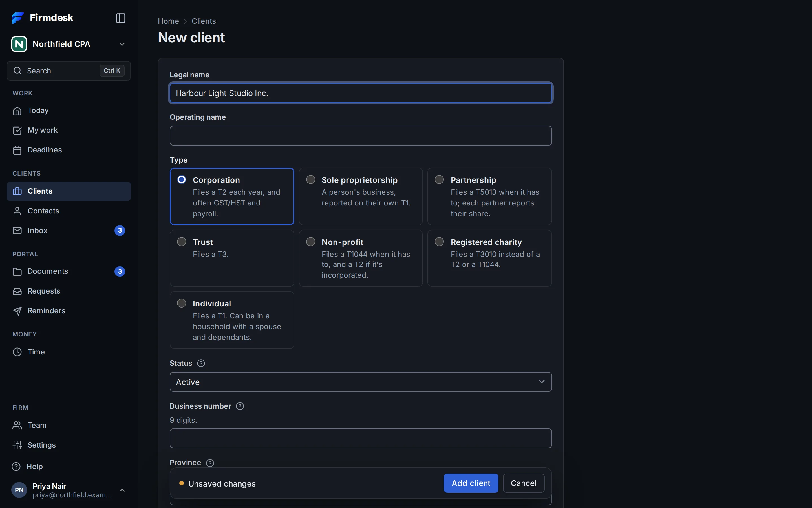
Task: Click the Reminders paper plane icon
Action: click(x=17, y=311)
